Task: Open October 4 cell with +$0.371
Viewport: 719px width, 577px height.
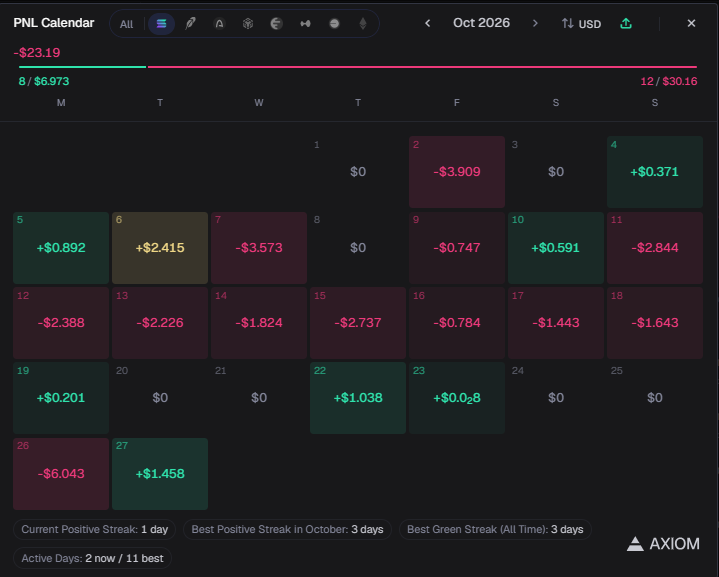Action: coord(655,172)
